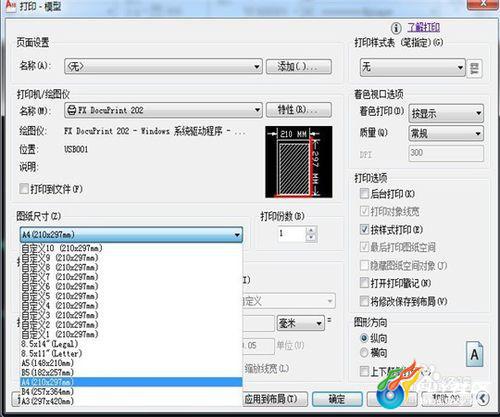The height and width of the screenshot is (417, 500).
Task: Open the 了解打印 link
Action: click(424, 27)
